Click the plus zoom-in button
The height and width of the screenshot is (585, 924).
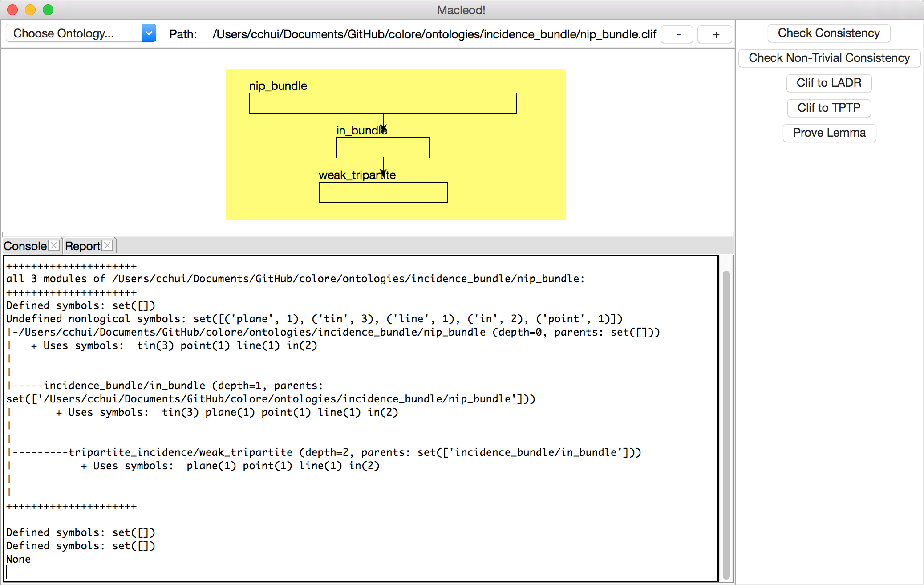click(715, 34)
